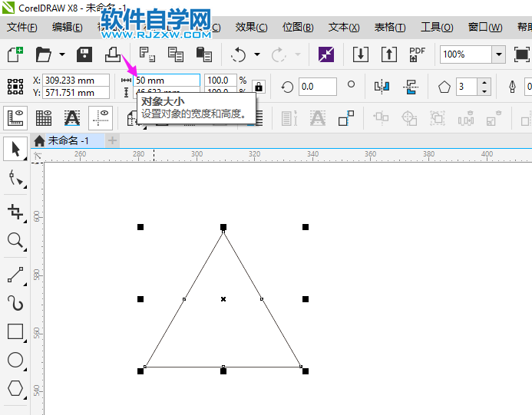
Task: Click the ruler origin corner box
Action: coord(38,156)
